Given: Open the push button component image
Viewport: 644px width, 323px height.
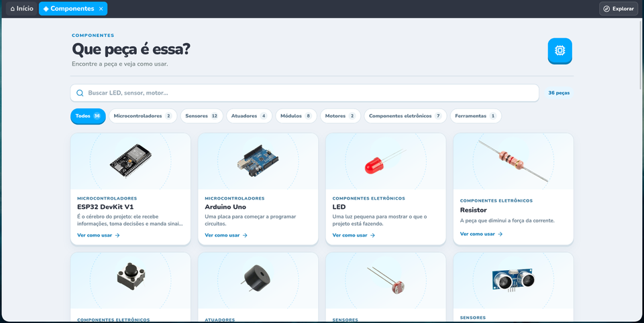Looking at the screenshot, I should (x=131, y=276).
